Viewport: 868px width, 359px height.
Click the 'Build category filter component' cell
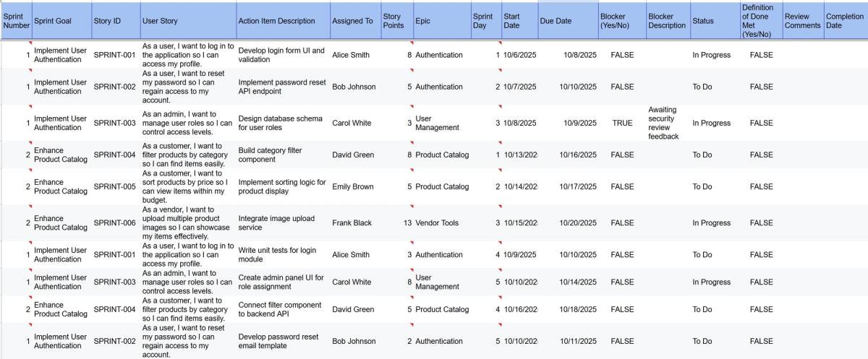pos(283,155)
